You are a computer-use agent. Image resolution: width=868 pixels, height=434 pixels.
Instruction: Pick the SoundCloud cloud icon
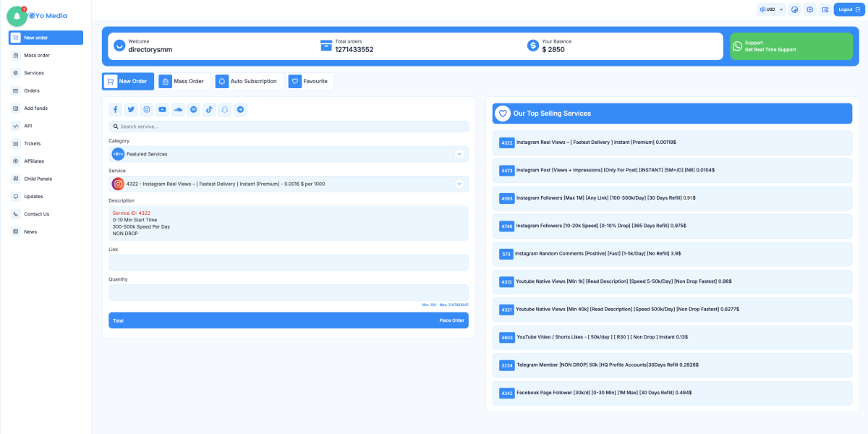pos(178,109)
